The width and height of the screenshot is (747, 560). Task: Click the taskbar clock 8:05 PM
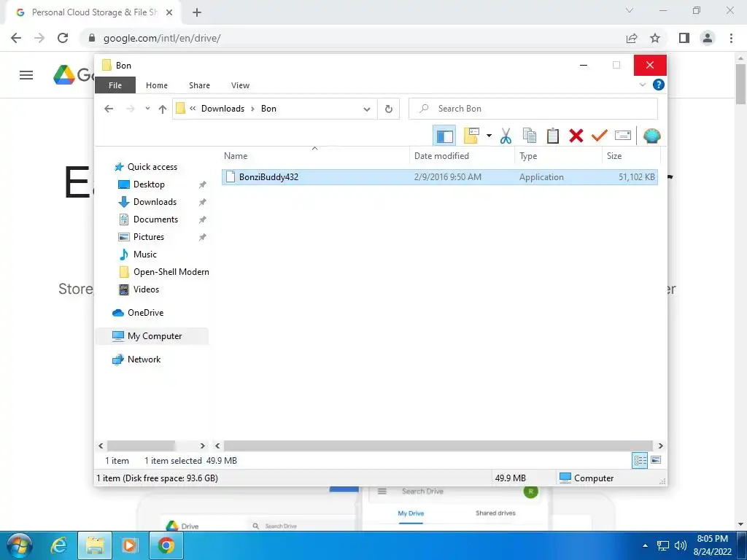click(x=712, y=539)
